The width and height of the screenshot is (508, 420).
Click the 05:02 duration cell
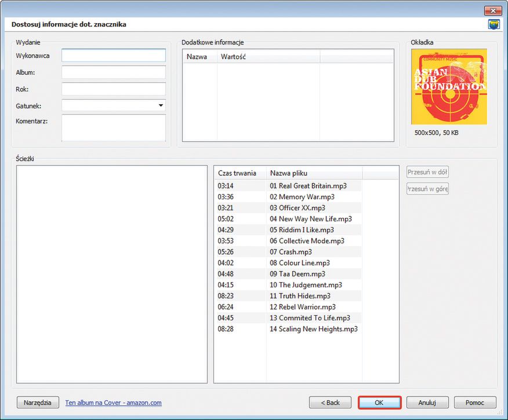pos(226,219)
